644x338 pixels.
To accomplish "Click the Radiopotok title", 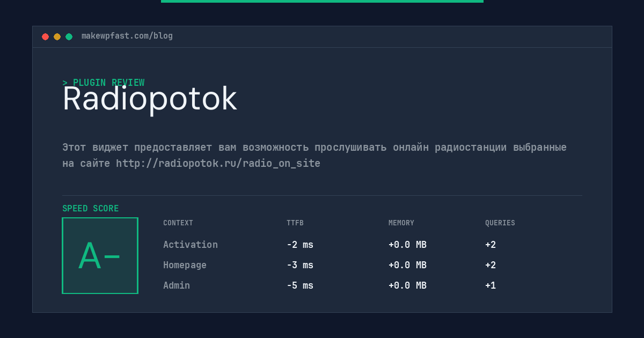I will point(150,99).
